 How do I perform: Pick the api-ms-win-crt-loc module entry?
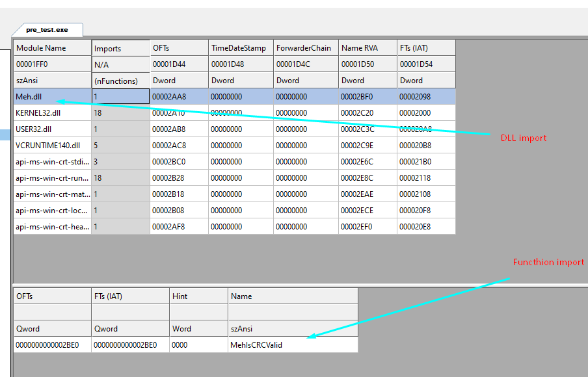tap(52, 211)
